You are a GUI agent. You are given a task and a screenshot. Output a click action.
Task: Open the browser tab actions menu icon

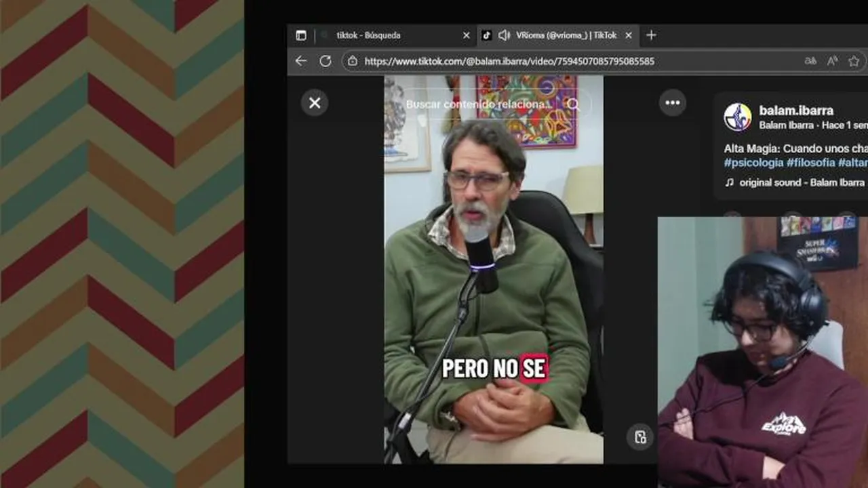(x=301, y=35)
